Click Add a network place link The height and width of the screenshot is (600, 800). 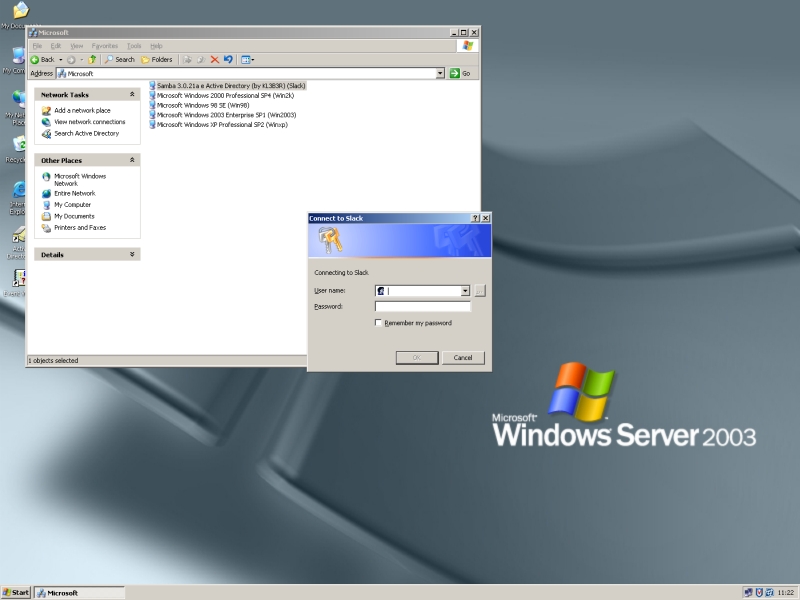click(82, 110)
